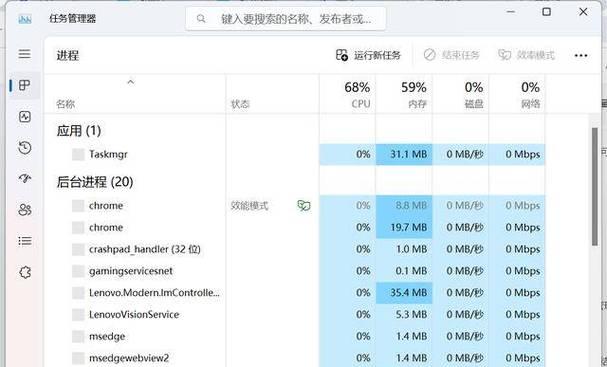This screenshot has height=367, width=607.
Task: Open the Services puzzle-piece icon
Action: coord(25,273)
